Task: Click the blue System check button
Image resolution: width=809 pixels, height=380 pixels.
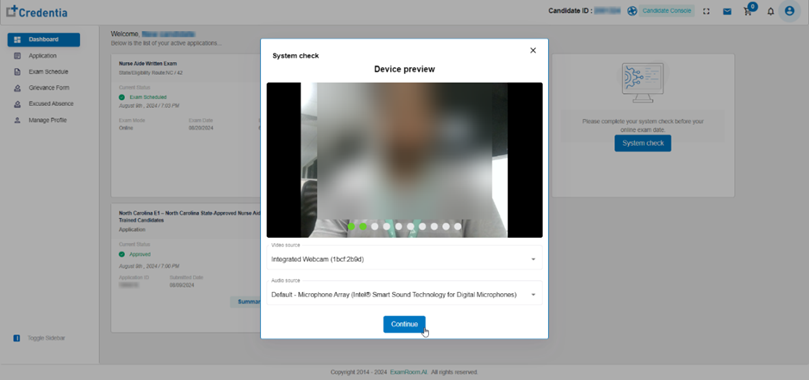Action: pos(642,143)
